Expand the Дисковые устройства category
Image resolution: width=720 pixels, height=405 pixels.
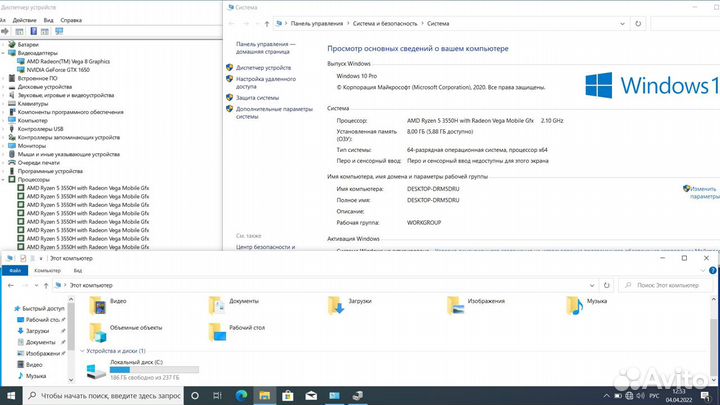click(3, 87)
